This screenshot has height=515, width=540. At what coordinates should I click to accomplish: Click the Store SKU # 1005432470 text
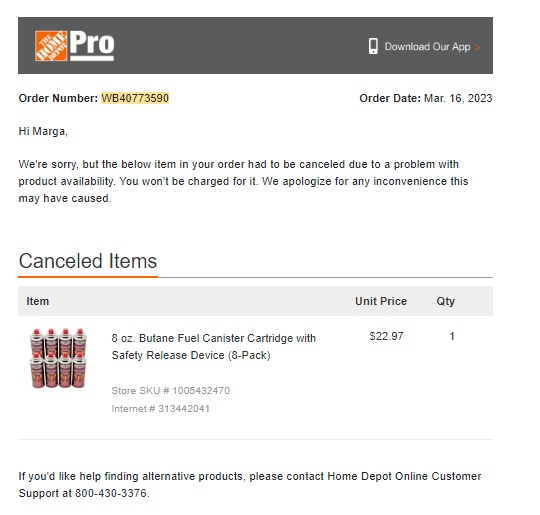170,391
